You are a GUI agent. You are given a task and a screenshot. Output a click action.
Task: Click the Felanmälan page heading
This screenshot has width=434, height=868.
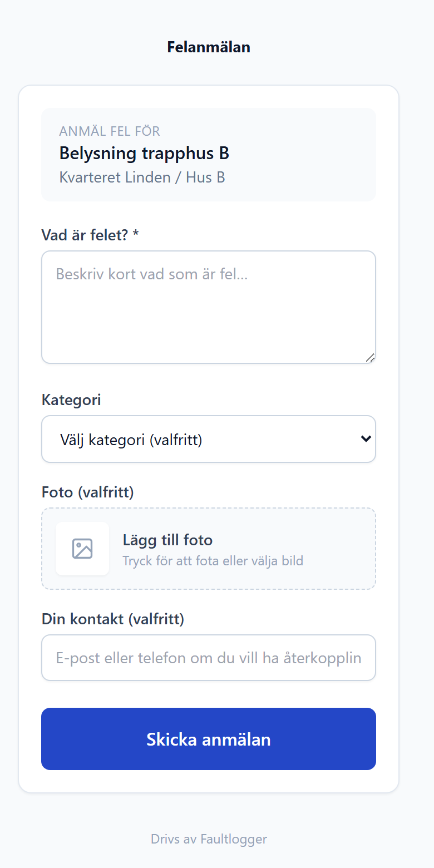[x=209, y=47]
